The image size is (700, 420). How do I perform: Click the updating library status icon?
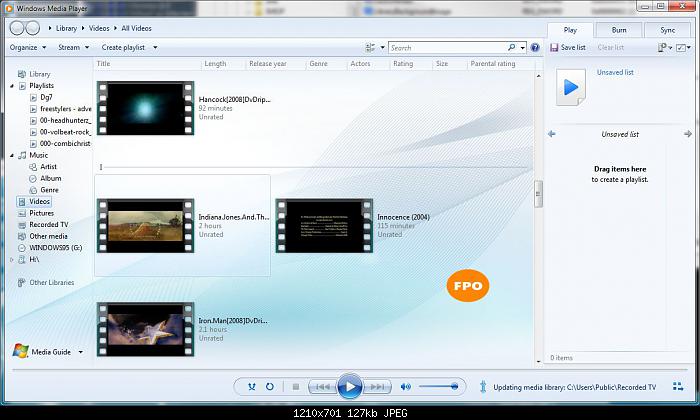(x=483, y=387)
